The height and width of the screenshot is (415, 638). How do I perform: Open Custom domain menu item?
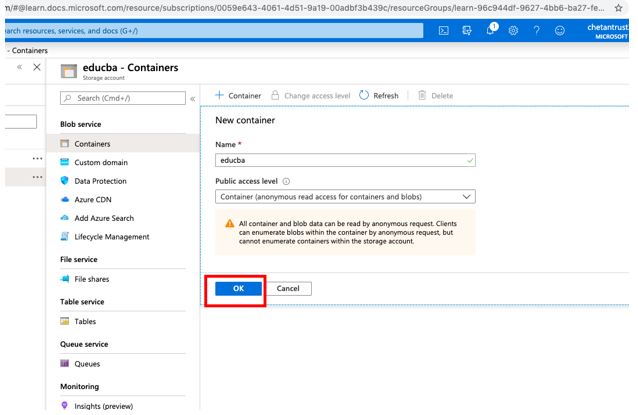tap(101, 162)
